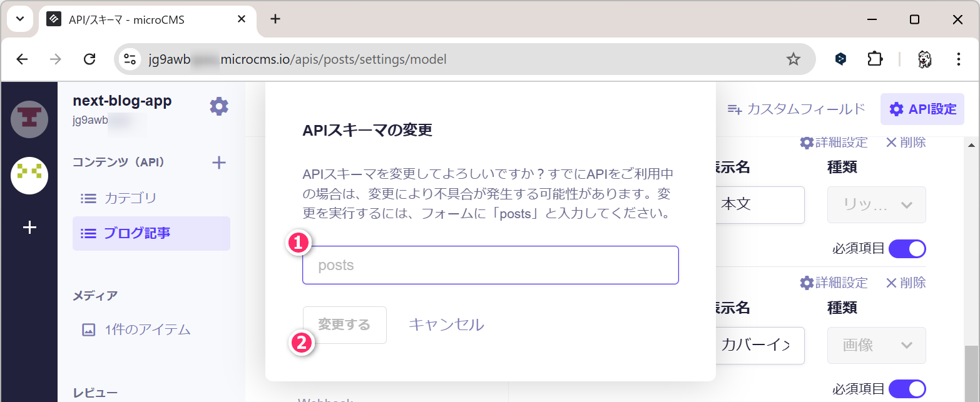Click the キャンセル link in dialog
This screenshot has height=402, width=980.
(446, 325)
